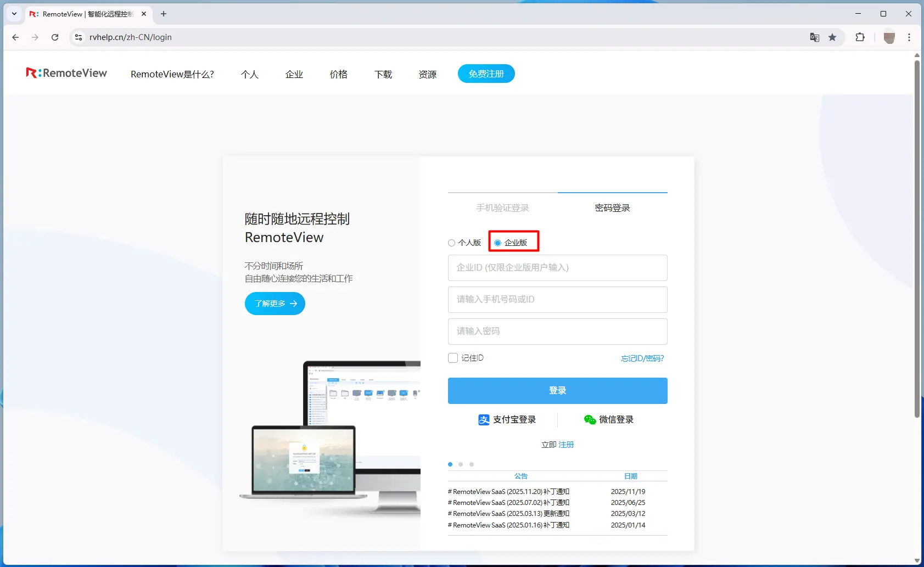Click the RemoteView logo

pos(66,73)
